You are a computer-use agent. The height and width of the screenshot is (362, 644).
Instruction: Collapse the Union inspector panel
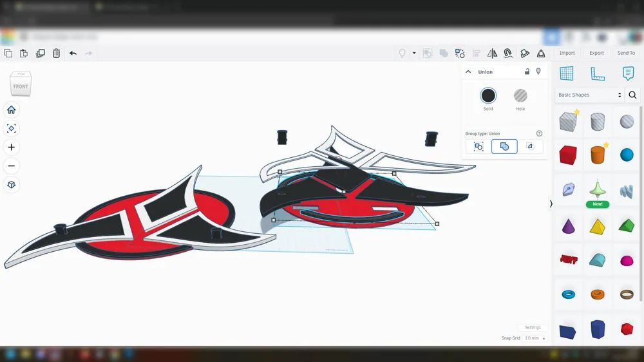tap(468, 72)
